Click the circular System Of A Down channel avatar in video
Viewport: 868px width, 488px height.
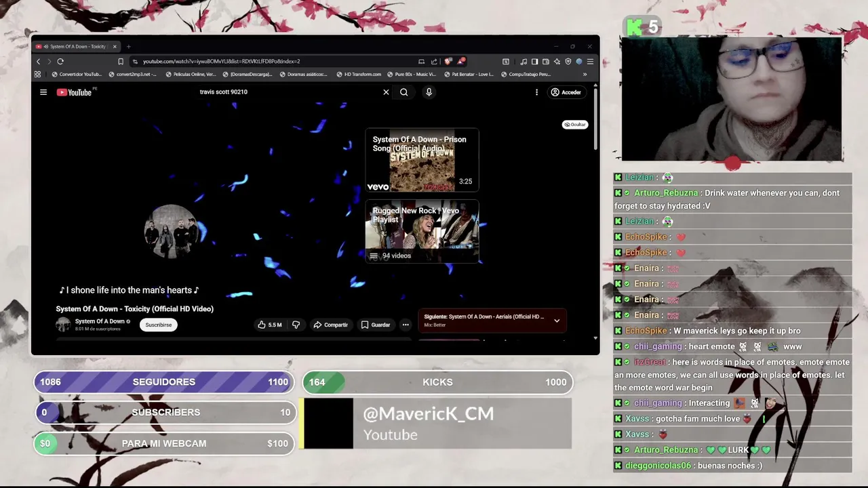pos(171,232)
